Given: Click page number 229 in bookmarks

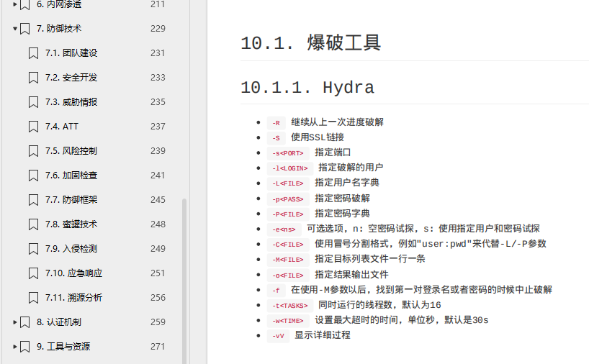Looking at the screenshot, I should click(x=158, y=29).
